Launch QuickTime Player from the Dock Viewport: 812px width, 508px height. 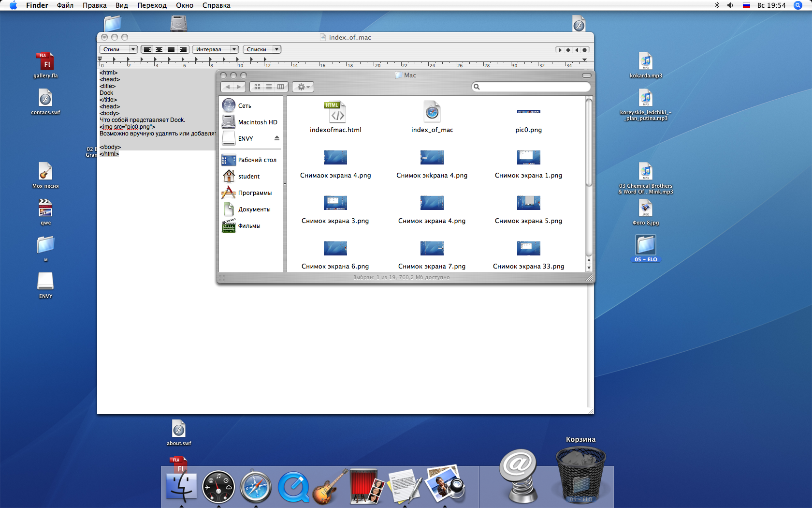coord(293,486)
